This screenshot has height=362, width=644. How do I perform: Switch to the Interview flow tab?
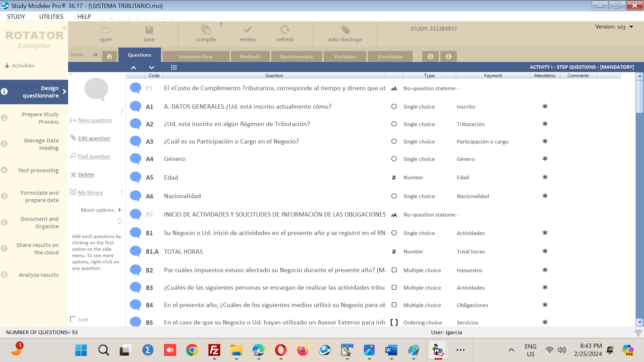pos(196,57)
